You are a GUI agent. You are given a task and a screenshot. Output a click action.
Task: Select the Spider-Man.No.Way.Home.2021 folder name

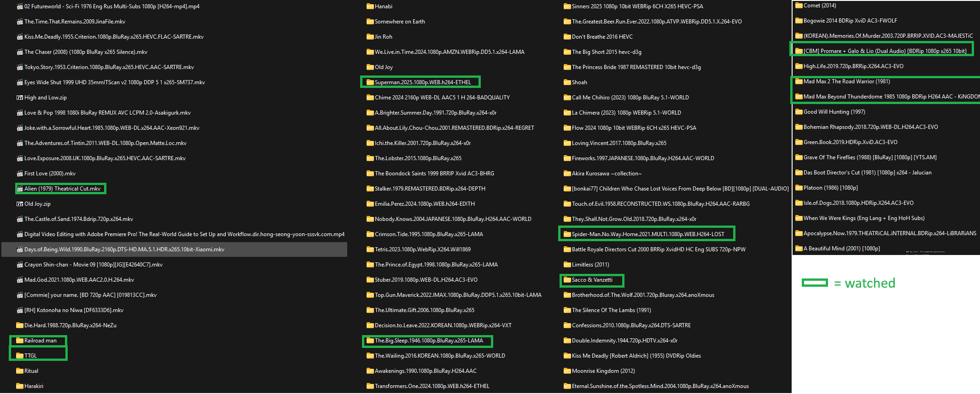[x=648, y=234]
